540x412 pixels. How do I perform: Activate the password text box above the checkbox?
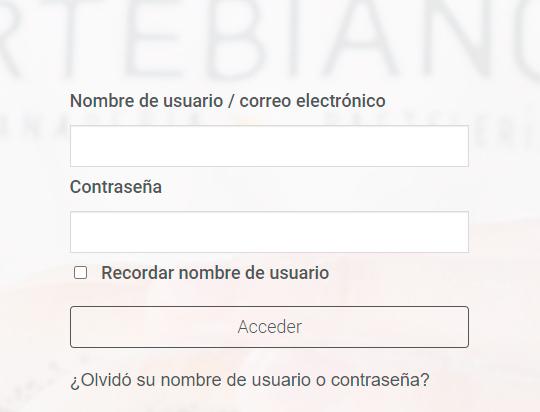click(269, 232)
